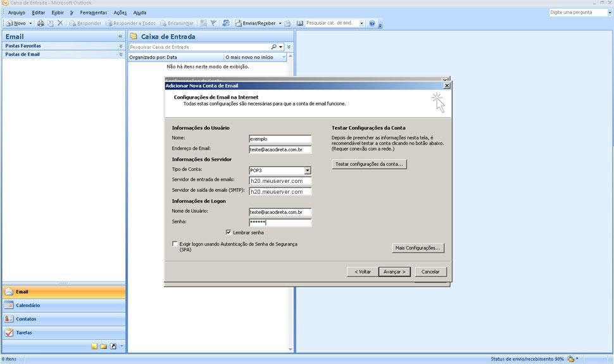Viewport: 614px width, 364px height.
Task: Click Testar configurações da conta button
Action: pos(370,164)
